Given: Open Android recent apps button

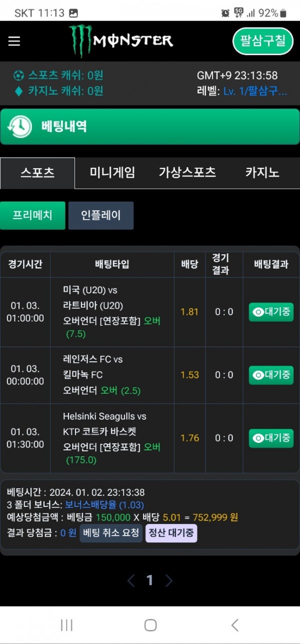Looking at the screenshot, I should [66, 624].
